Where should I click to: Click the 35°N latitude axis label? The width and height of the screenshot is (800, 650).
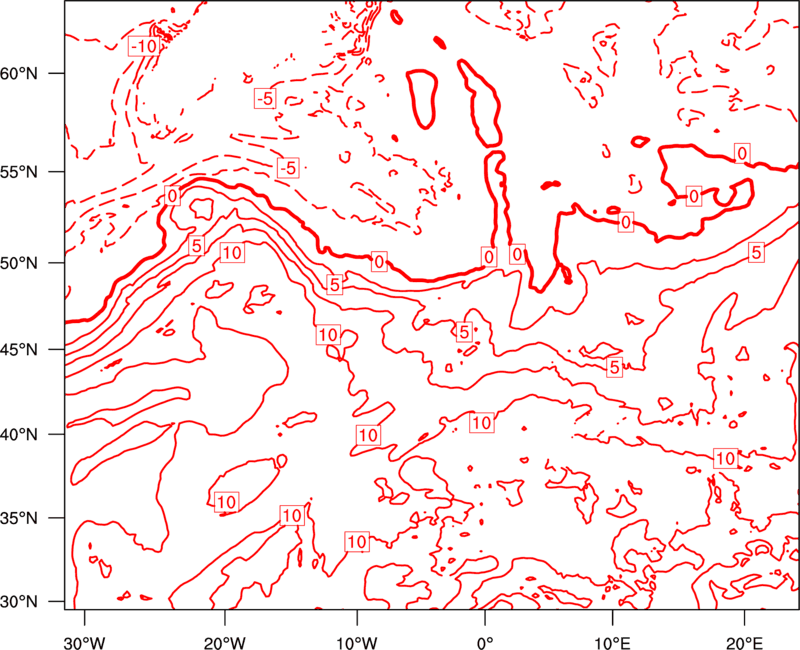pyautogui.click(x=19, y=519)
